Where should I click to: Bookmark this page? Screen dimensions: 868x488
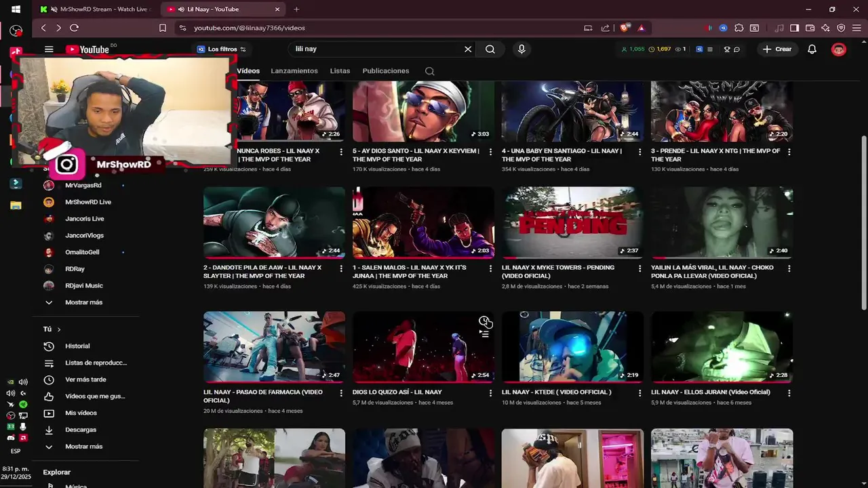[163, 28]
